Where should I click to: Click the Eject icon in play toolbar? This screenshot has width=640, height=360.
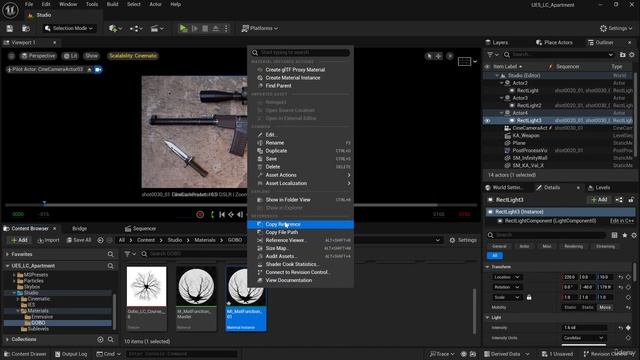click(216, 28)
